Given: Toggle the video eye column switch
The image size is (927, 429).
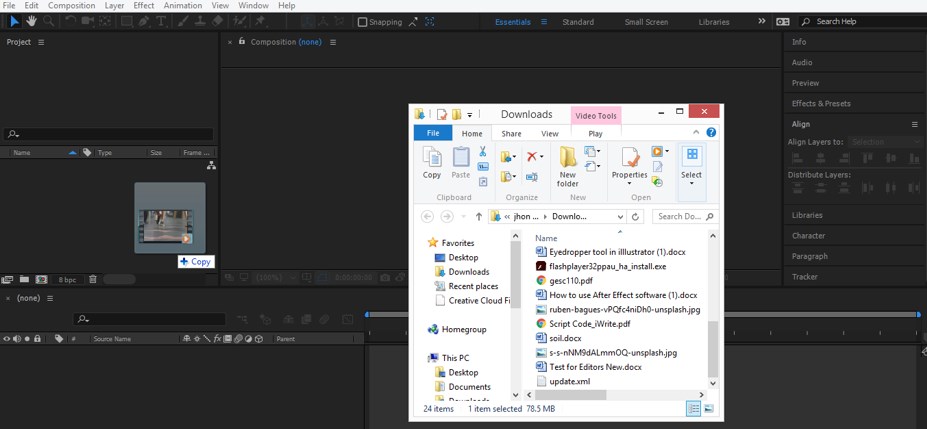Looking at the screenshot, I should point(7,339).
